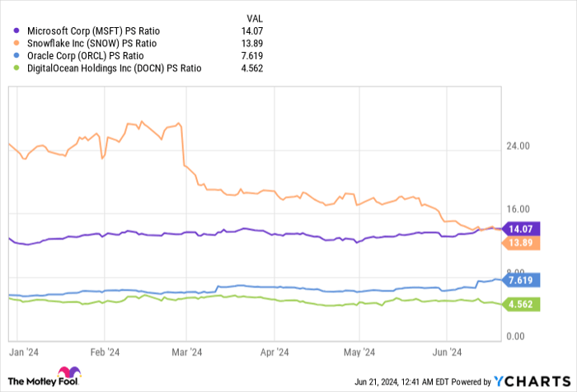The image size is (577, 392).
Task: Click the blue 7.619 end-of-line tag
Action: (521, 280)
